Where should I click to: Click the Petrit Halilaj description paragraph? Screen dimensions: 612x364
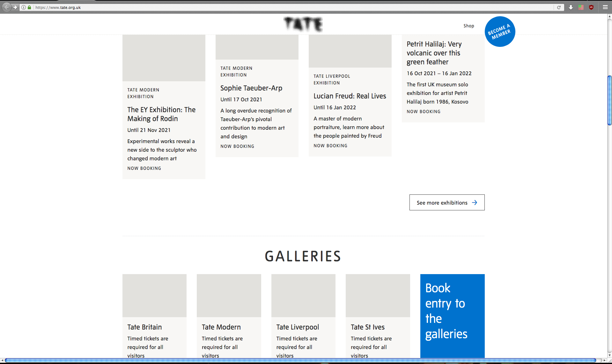[x=438, y=93]
